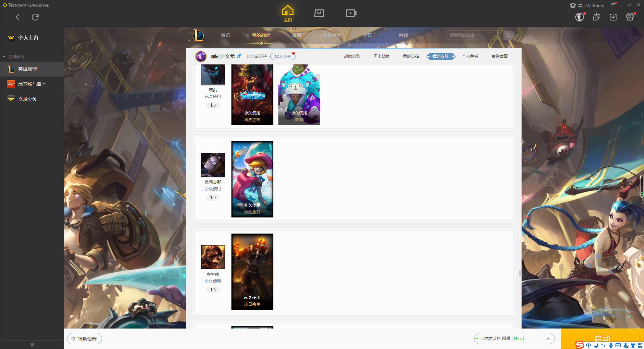
Task: Click 茂凯's 1/8 skin count badge
Action: [213, 105]
